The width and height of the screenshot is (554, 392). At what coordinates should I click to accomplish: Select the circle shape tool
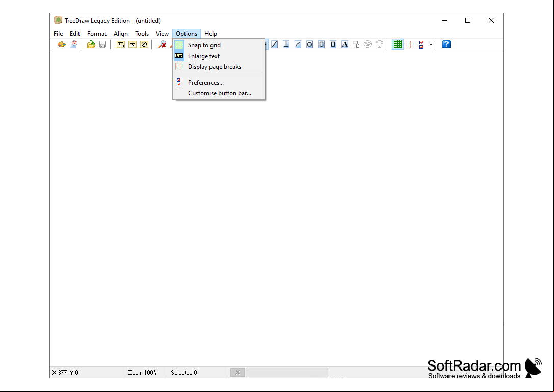[x=309, y=44]
